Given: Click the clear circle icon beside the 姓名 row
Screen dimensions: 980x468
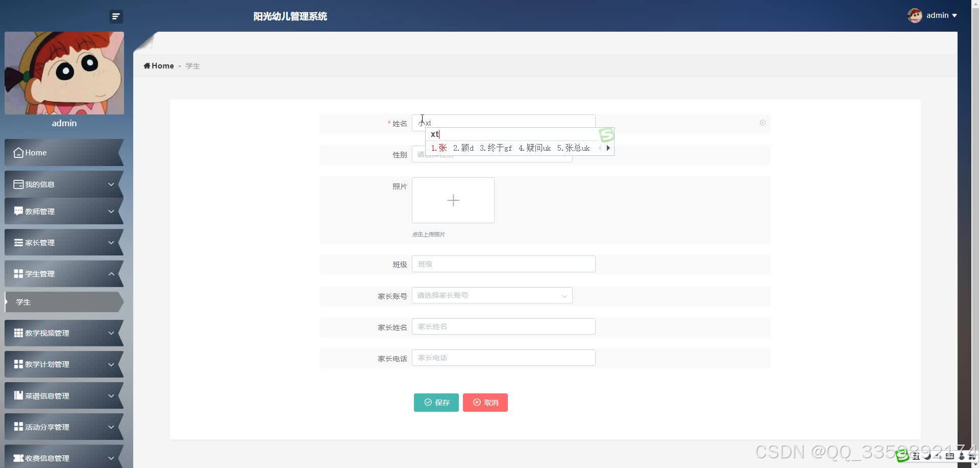Looking at the screenshot, I should pos(763,123).
